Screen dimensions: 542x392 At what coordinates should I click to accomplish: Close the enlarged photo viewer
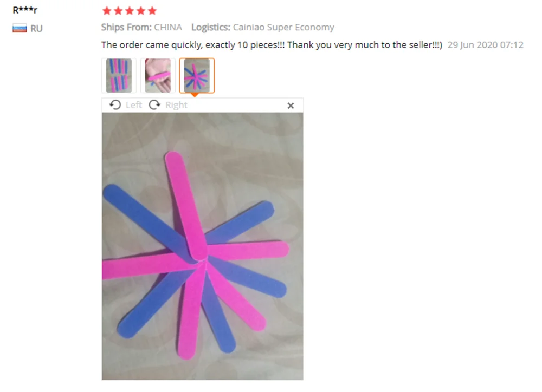pyautogui.click(x=291, y=106)
